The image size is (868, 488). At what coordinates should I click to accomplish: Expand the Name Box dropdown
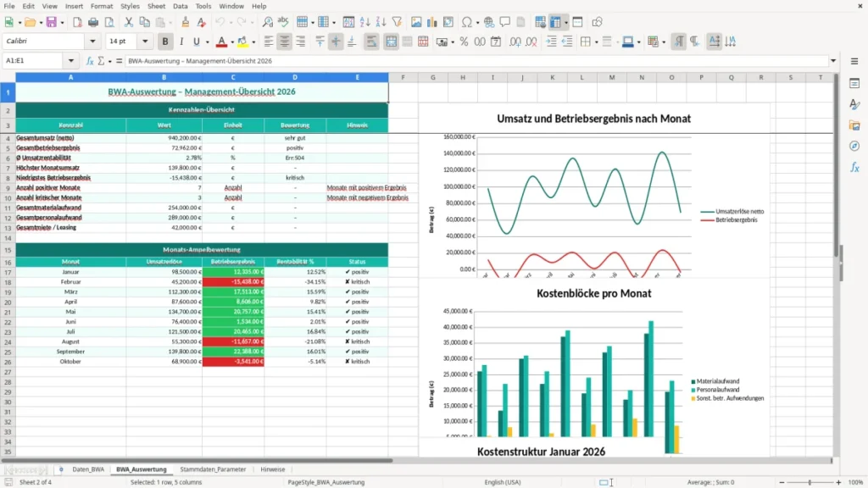(71, 61)
